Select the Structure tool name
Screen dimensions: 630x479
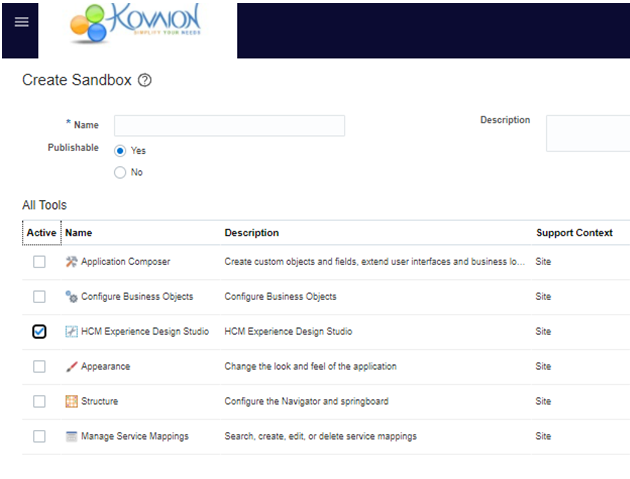point(100,401)
